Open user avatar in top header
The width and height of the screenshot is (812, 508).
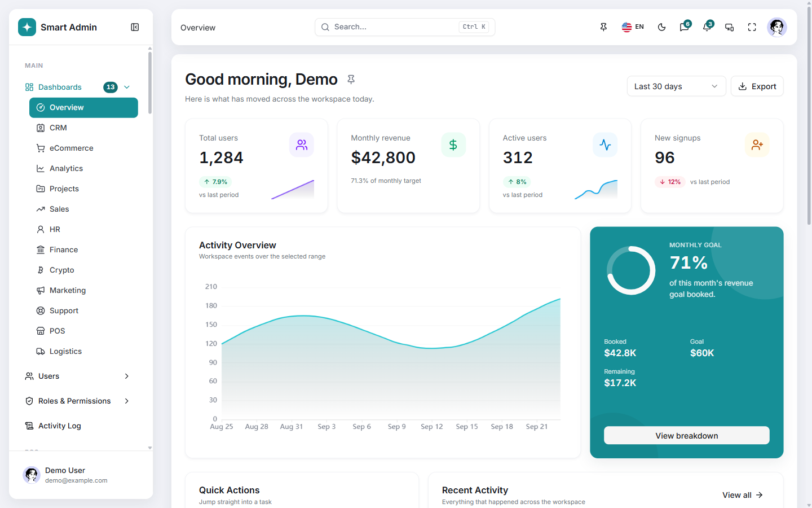pyautogui.click(x=777, y=27)
